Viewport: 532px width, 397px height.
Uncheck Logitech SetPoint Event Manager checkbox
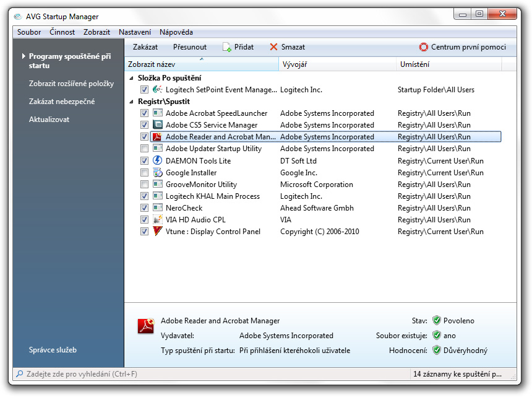[x=144, y=90]
